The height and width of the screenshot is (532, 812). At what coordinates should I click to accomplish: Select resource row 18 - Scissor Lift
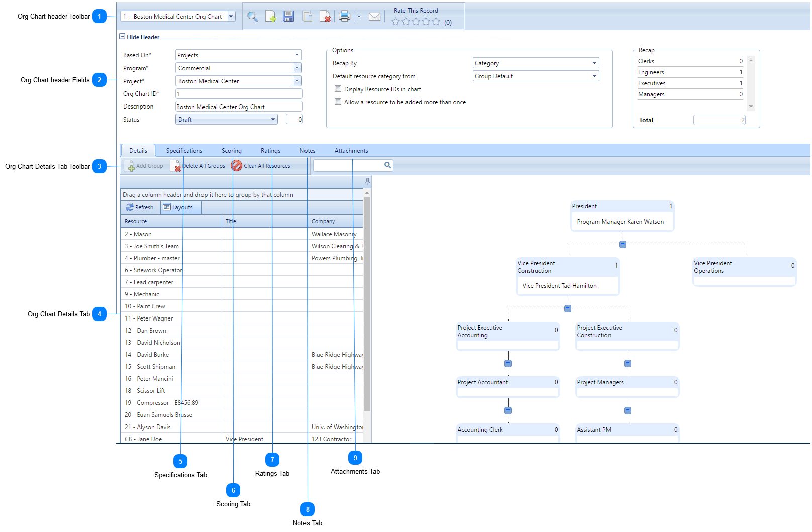(x=242, y=391)
